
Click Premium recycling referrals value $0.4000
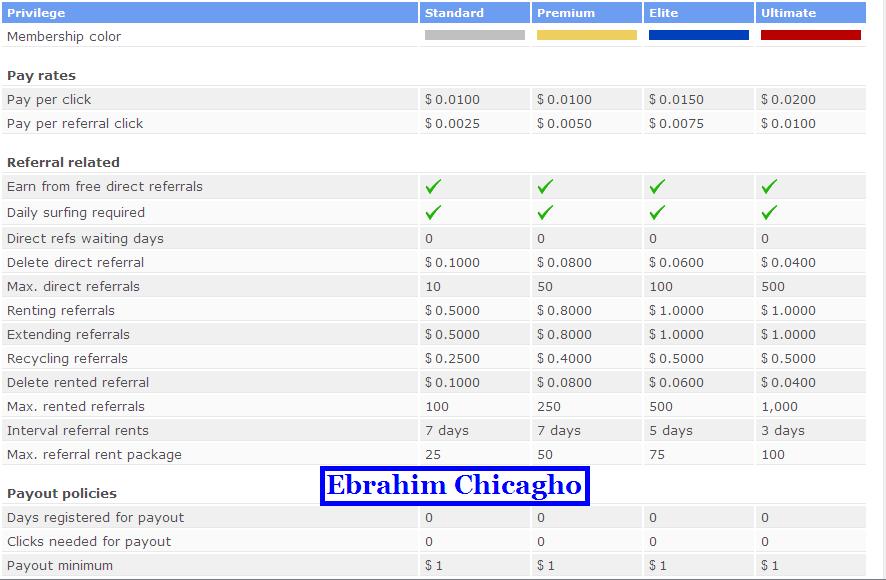(x=564, y=359)
